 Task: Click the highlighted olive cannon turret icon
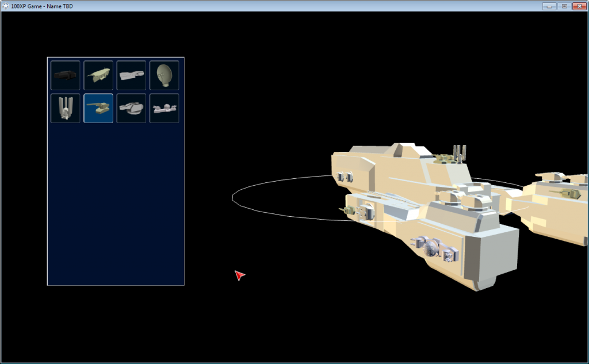(x=98, y=108)
